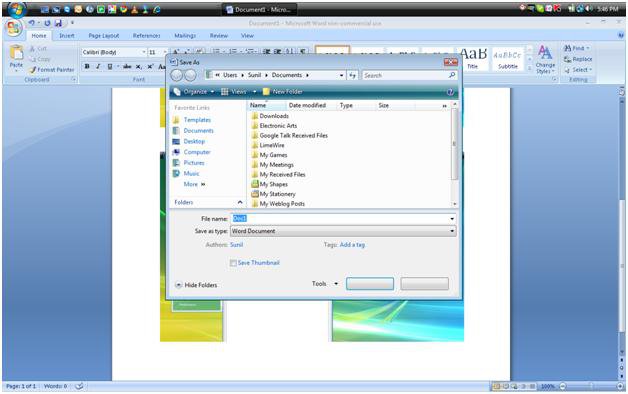Screen dimensions: 628x394
Task: Click the Undo icon in Quick Access Toolbar
Action: click(x=32, y=23)
